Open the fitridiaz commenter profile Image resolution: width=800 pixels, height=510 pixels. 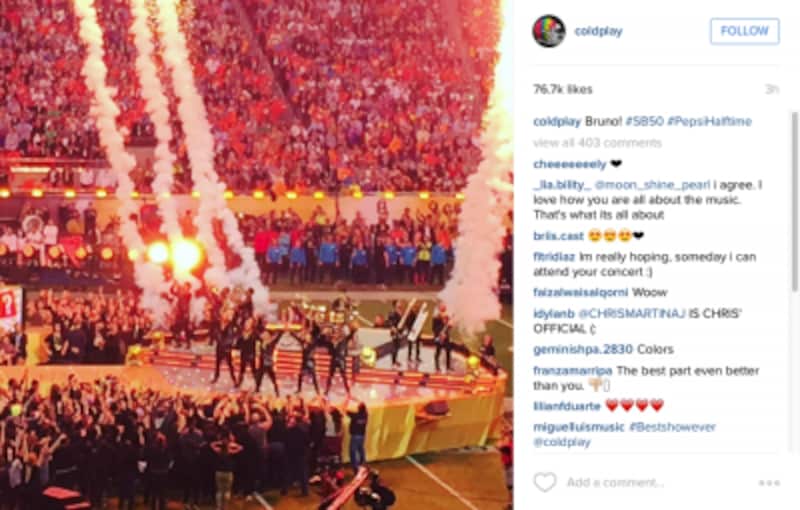(554, 257)
